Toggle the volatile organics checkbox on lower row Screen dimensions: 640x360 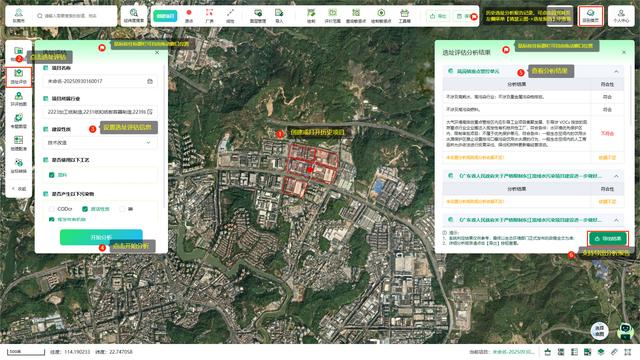pyautogui.click(x=51, y=219)
